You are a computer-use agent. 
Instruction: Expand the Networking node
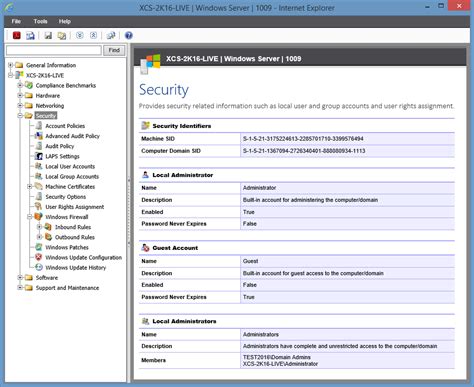(x=20, y=105)
